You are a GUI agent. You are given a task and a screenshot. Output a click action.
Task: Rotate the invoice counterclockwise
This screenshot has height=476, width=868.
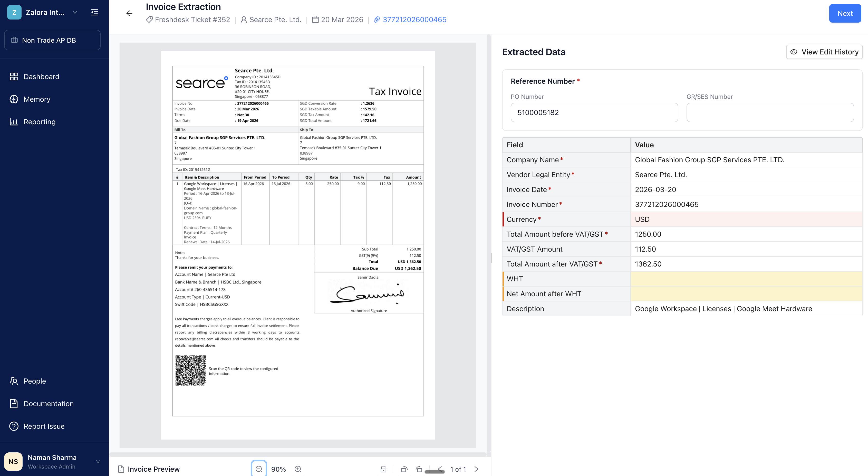[x=404, y=469]
